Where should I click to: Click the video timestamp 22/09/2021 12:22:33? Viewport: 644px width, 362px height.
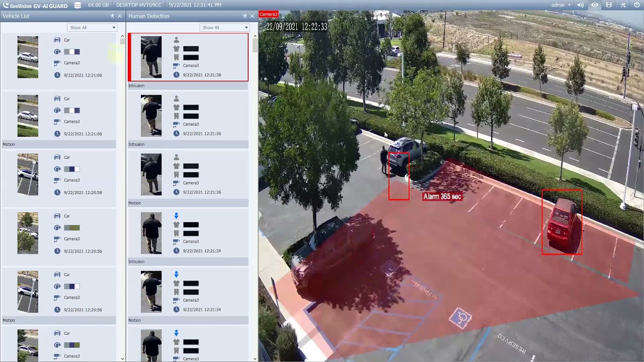point(296,27)
